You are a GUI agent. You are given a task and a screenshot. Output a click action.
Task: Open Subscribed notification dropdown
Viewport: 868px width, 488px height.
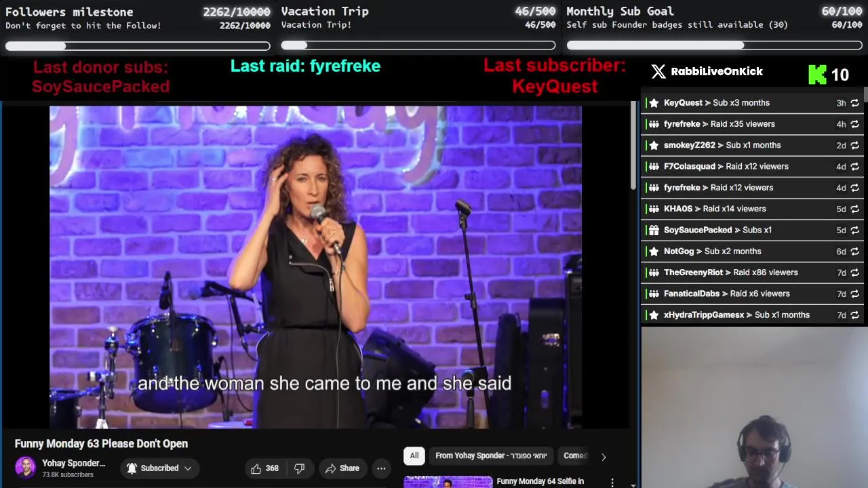pyautogui.click(x=159, y=468)
